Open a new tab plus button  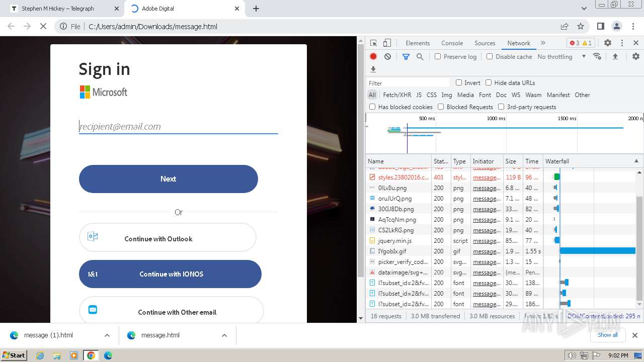[x=256, y=9]
